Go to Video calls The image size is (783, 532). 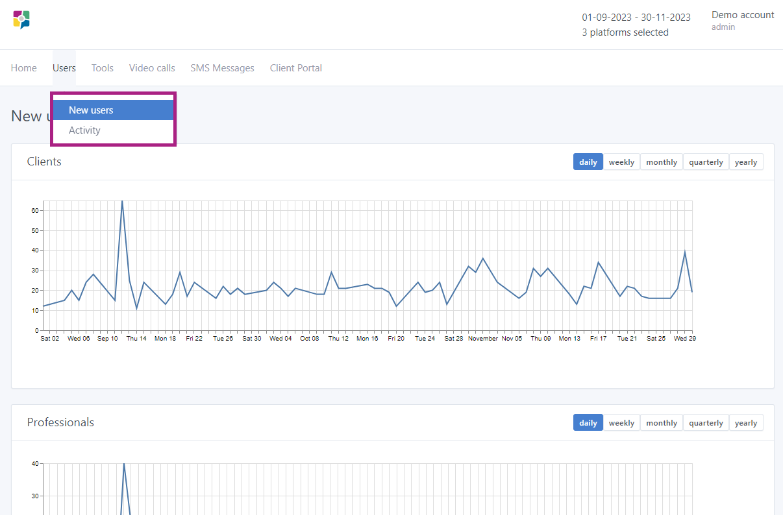point(152,68)
